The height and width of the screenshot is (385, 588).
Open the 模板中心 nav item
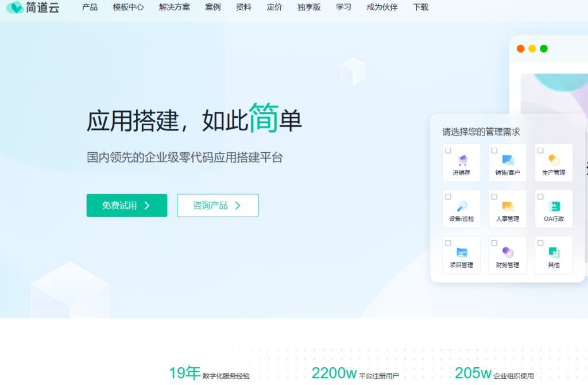pos(128,7)
